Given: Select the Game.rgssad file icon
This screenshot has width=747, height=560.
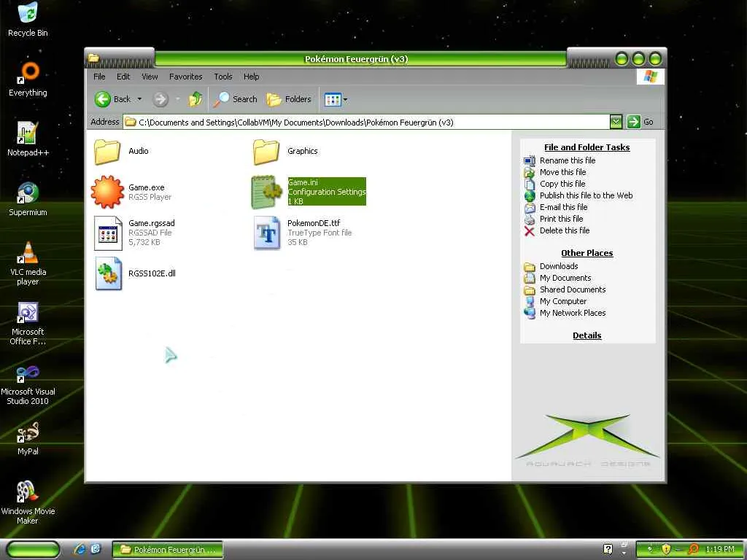Looking at the screenshot, I should point(108,233).
